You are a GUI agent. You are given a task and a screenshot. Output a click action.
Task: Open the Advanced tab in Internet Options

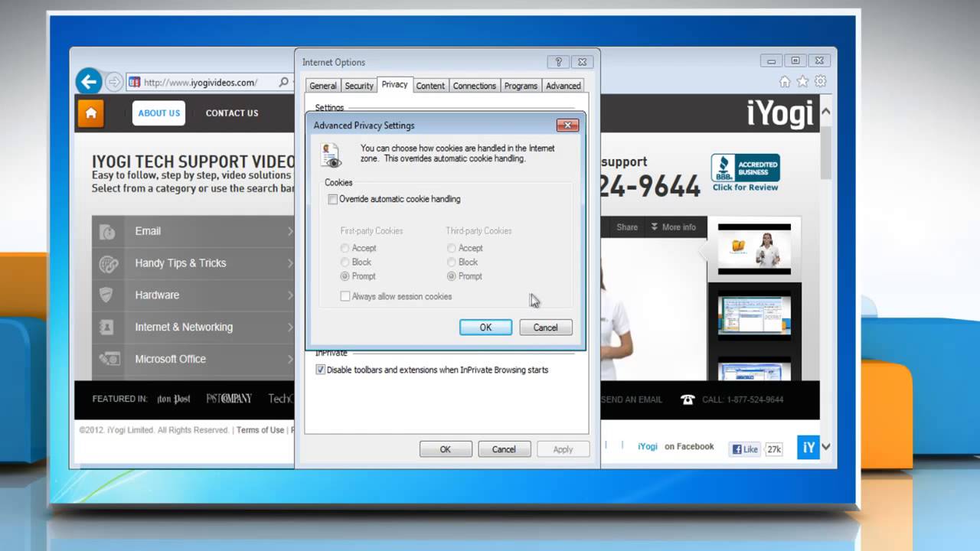(563, 86)
